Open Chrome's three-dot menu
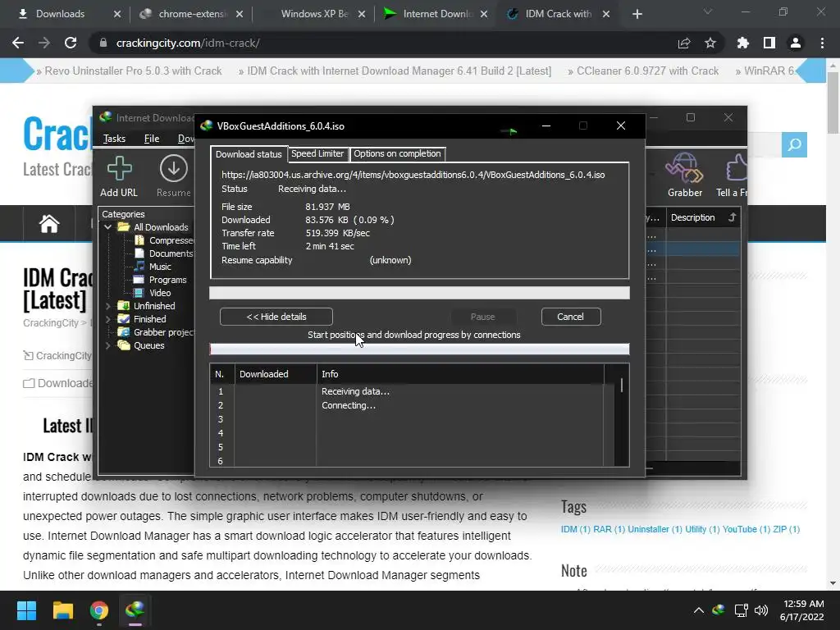 [822, 43]
